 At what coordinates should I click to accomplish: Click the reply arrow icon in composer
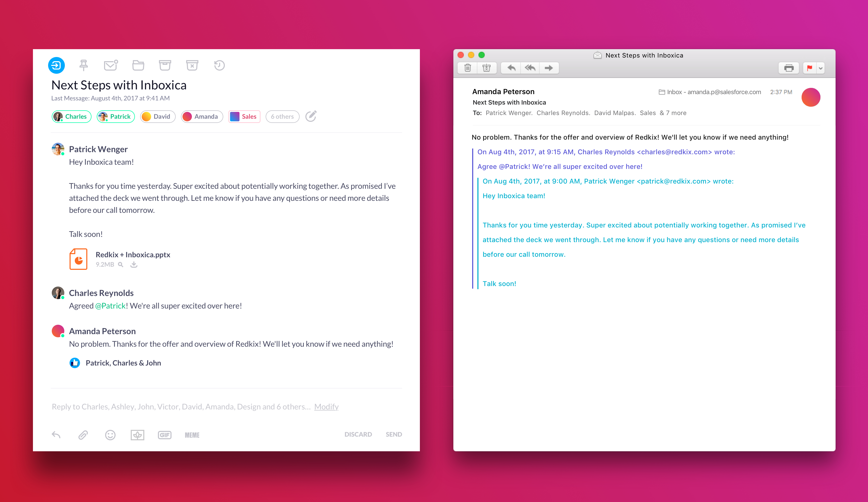pos(56,435)
